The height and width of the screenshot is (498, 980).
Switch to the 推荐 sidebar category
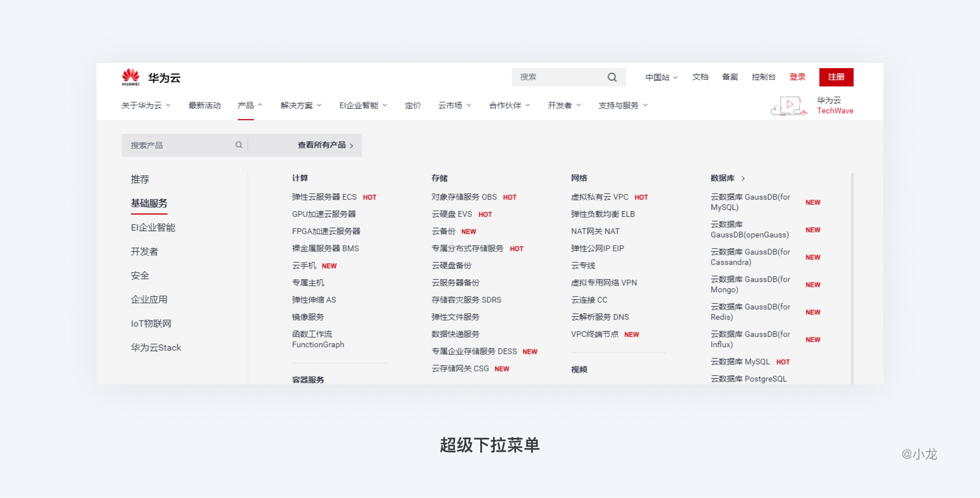pos(140,180)
